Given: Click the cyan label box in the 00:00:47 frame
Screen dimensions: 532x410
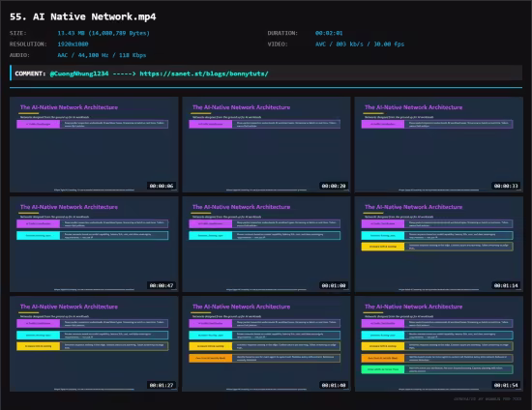Looking at the screenshot, I should [39, 235].
